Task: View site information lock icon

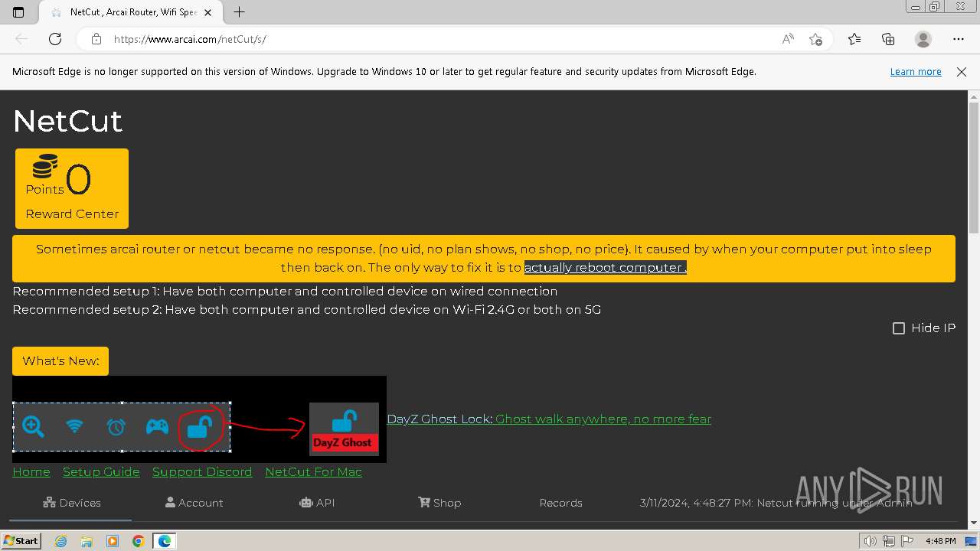Action: (x=96, y=39)
